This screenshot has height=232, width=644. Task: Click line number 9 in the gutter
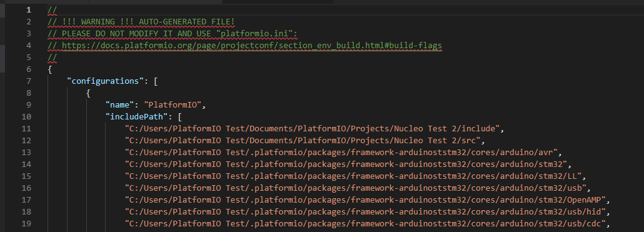pyautogui.click(x=29, y=104)
